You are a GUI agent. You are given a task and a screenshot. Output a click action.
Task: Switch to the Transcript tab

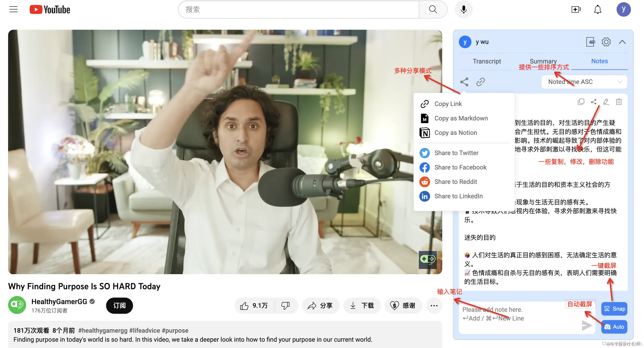(x=486, y=61)
